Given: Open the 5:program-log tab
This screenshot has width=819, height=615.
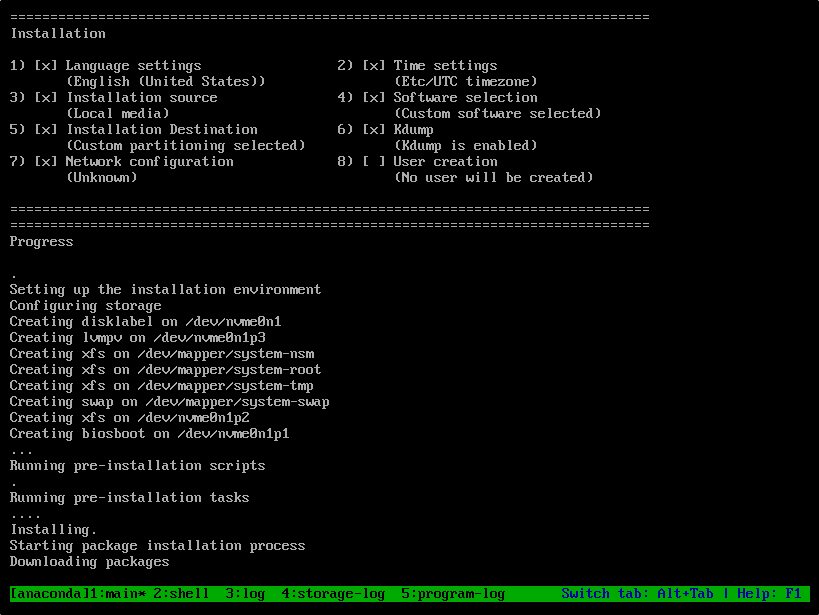Looking at the screenshot, I should [453, 593].
